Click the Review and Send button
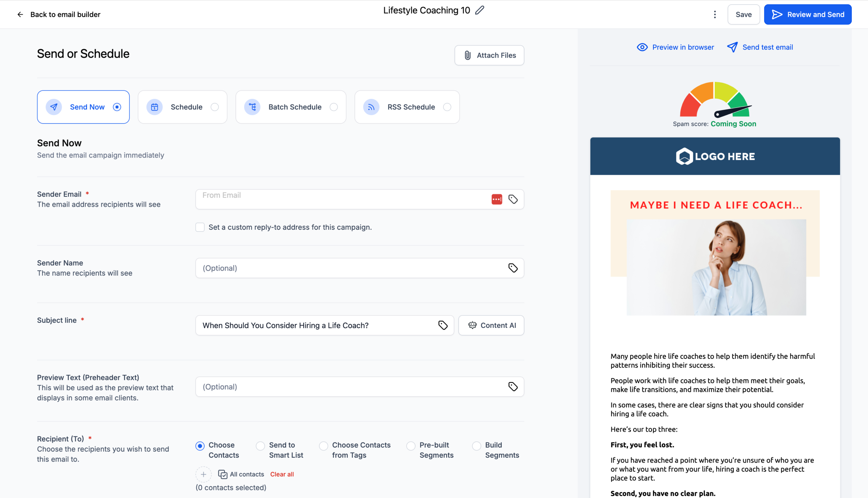This screenshot has width=868, height=498. point(807,14)
